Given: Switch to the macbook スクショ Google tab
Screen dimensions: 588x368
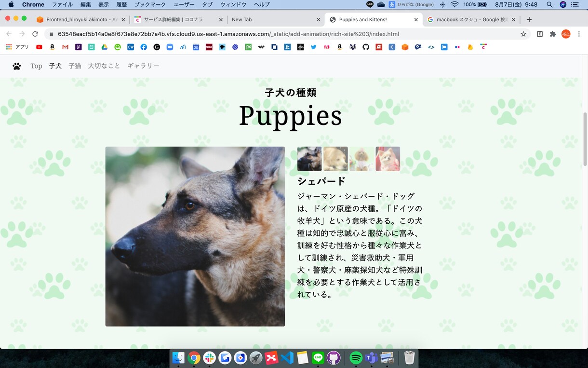Looking at the screenshot, I should click(x=471, y=20).
